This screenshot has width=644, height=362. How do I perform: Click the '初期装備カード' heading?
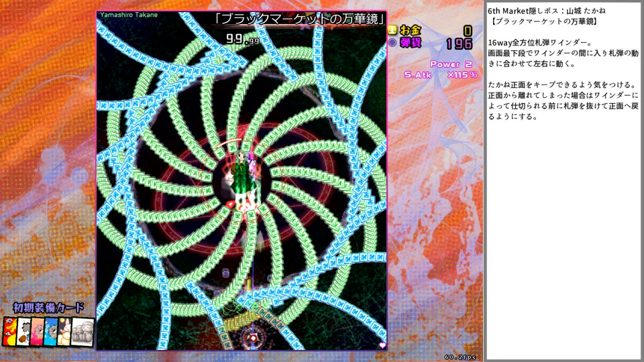point(48,308)
